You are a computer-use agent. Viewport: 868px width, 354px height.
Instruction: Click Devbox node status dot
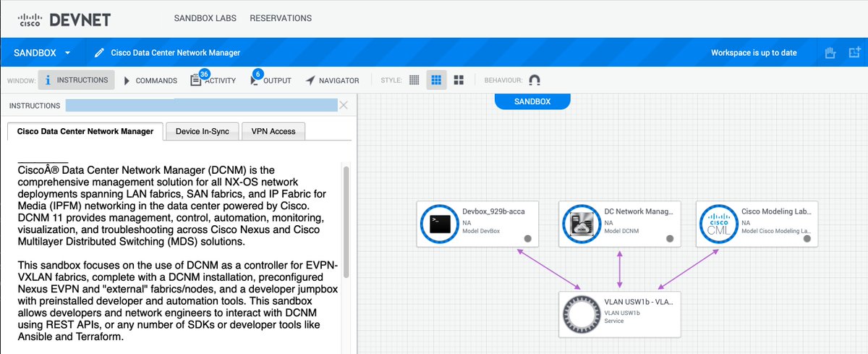point(528,238)
